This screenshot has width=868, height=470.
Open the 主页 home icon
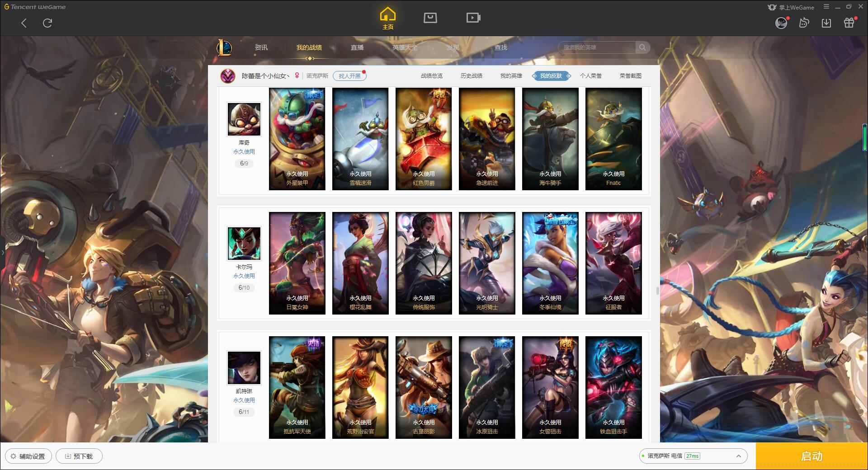387,19
